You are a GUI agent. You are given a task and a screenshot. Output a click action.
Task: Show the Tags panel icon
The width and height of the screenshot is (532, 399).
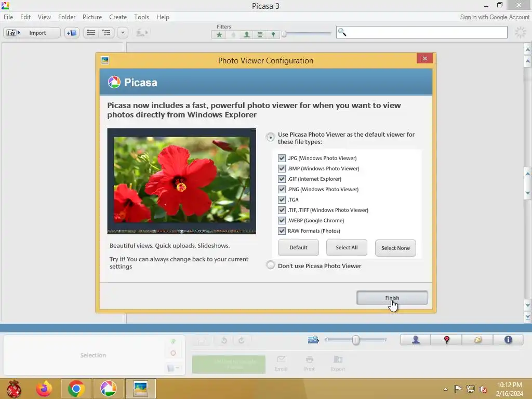477,340
